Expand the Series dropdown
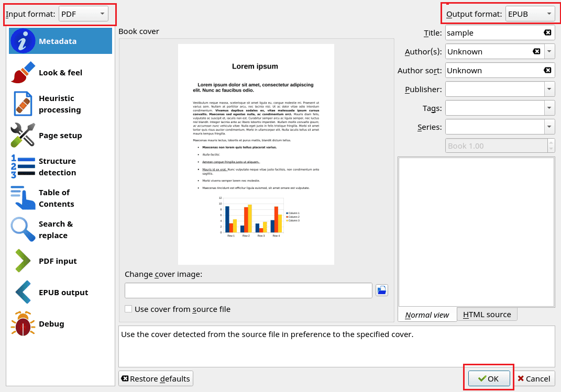This screenshot has height=392, width=561. [549, 127]
